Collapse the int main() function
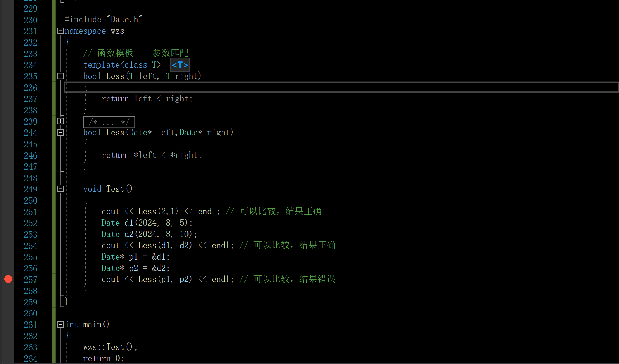 [60, 324]
